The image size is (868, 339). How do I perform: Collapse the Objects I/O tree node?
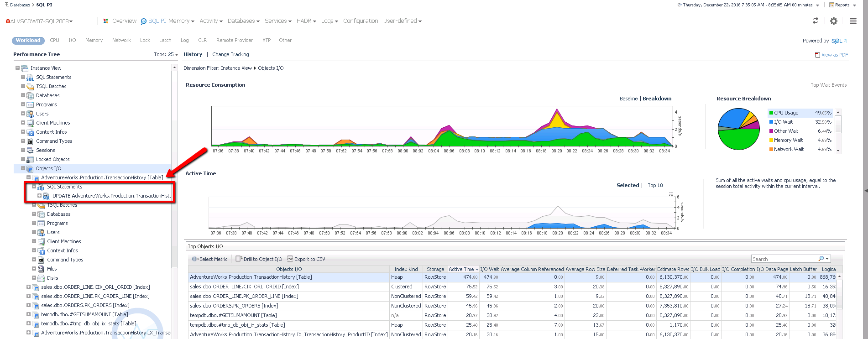point(23,168)
